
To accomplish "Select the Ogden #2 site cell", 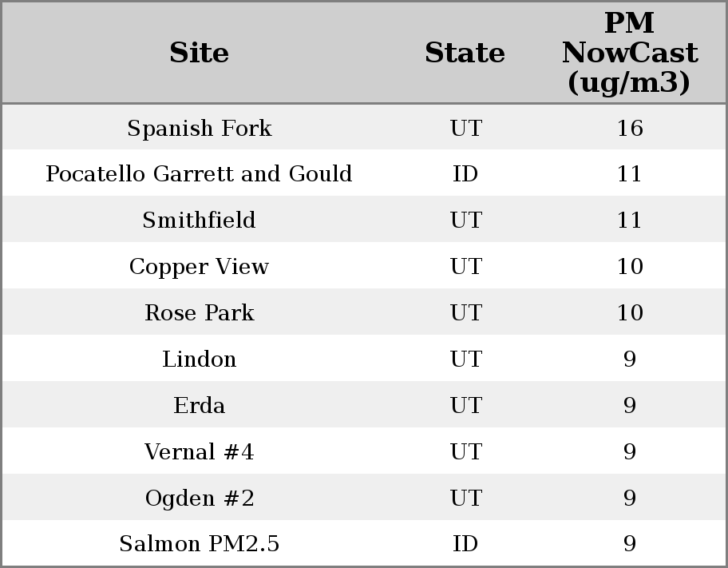I will tap(199, 498).
